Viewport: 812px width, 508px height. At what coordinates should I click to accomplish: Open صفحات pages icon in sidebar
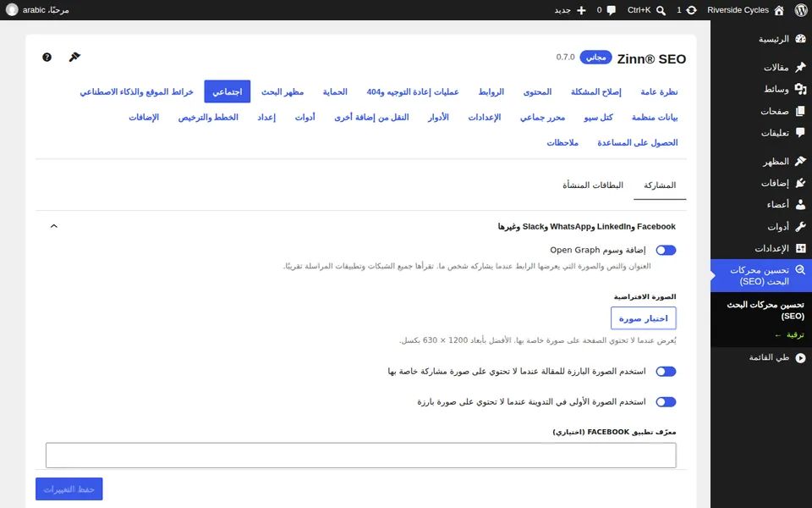pyautogui.click(x=801, y=111)
